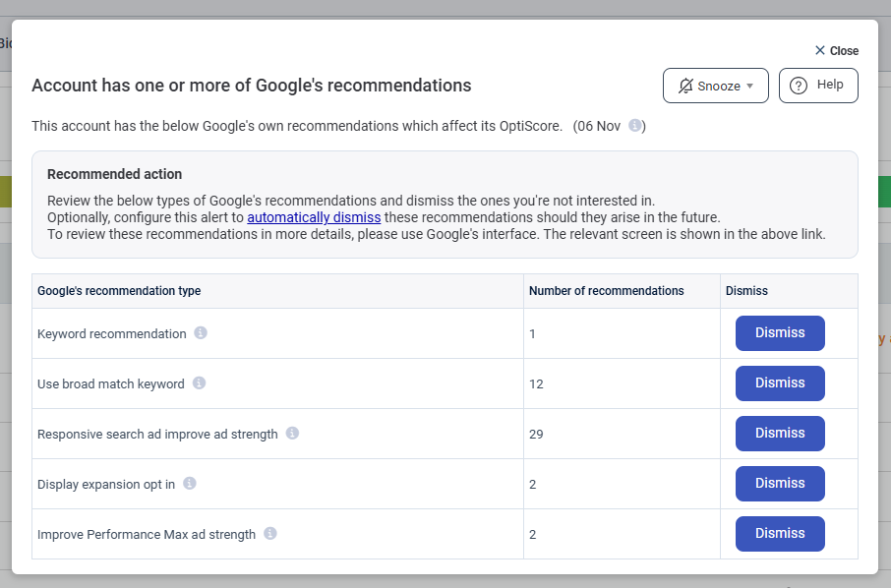
Task: Click info icon next to Use broad match keyword
Action: click(x=199, y=383)
